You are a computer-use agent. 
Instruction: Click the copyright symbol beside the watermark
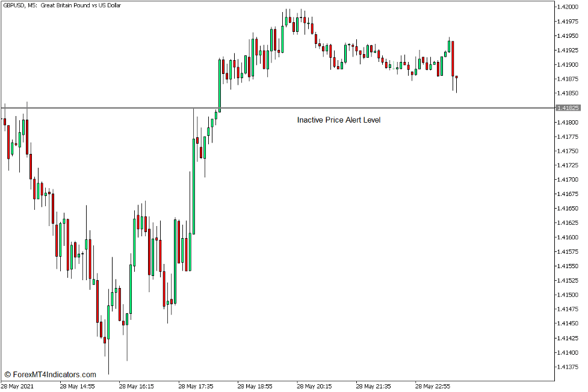(x=7, y=373)
